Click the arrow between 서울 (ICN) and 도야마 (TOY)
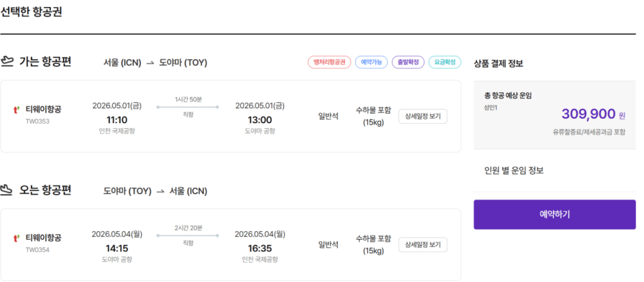The height and width of the screenshot is (282, 644). pos(150,63)
